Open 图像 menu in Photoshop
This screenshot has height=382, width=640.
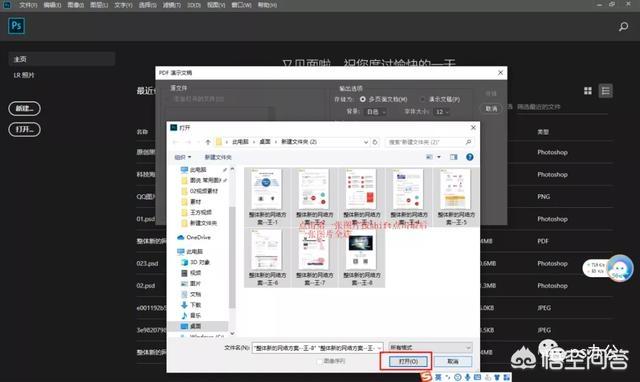coord(76,5)
